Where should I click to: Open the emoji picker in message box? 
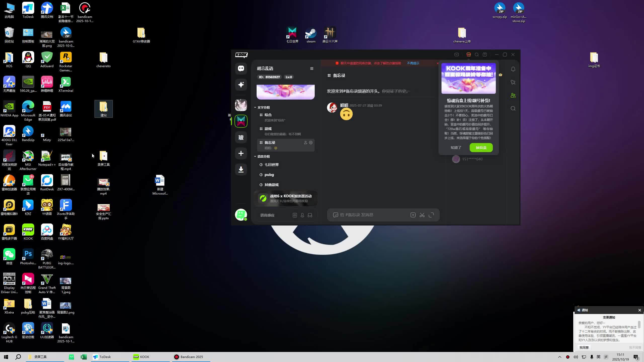[335, 215]
